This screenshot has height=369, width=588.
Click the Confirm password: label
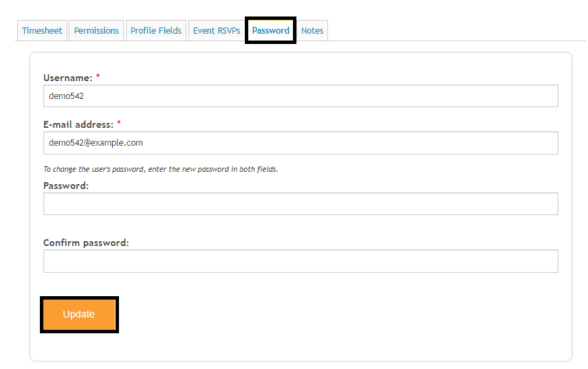[x=86, y=243]
